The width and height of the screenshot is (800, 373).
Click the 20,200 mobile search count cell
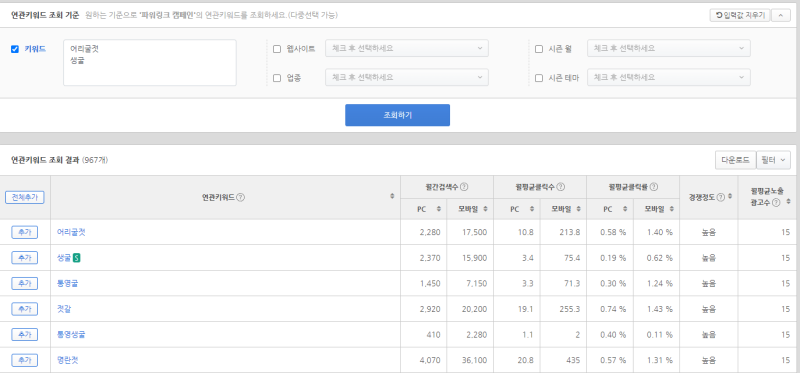(x=470, y=309)
